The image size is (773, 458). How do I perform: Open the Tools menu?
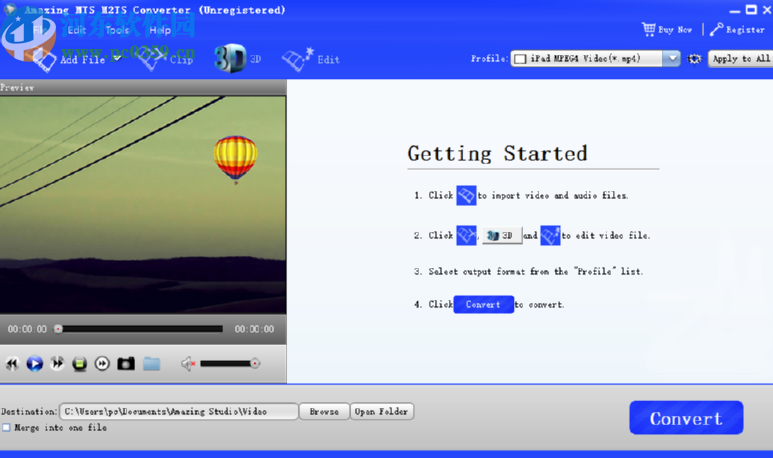point(117,30)
